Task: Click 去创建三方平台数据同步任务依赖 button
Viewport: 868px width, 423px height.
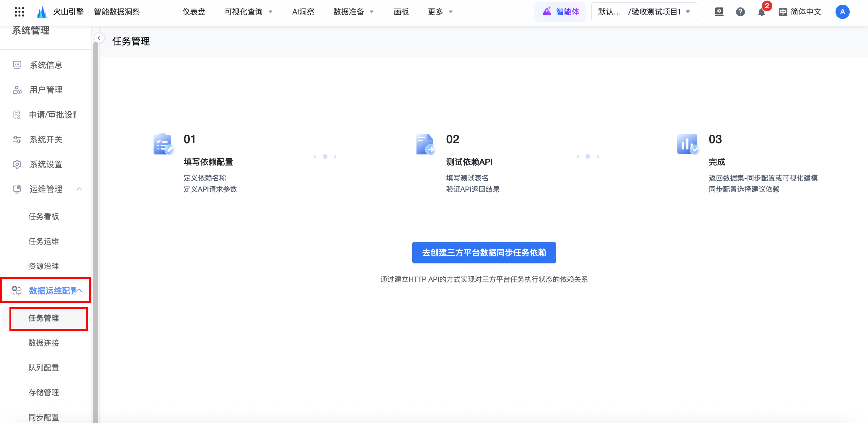Action: point(484,253)
